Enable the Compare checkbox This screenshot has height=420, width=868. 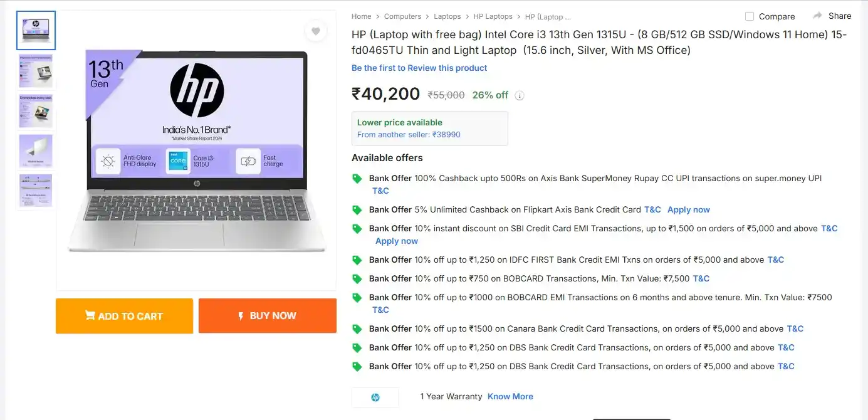coord(750,16)
